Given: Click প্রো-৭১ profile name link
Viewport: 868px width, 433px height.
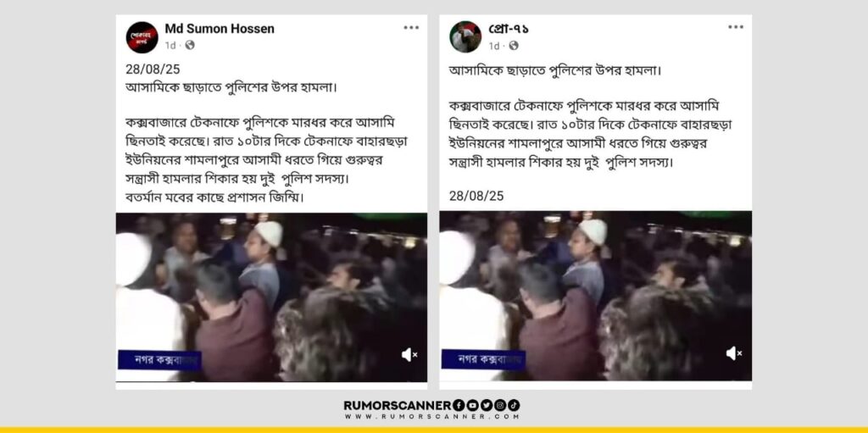Looking at the screenshot, I should (509, 29).
